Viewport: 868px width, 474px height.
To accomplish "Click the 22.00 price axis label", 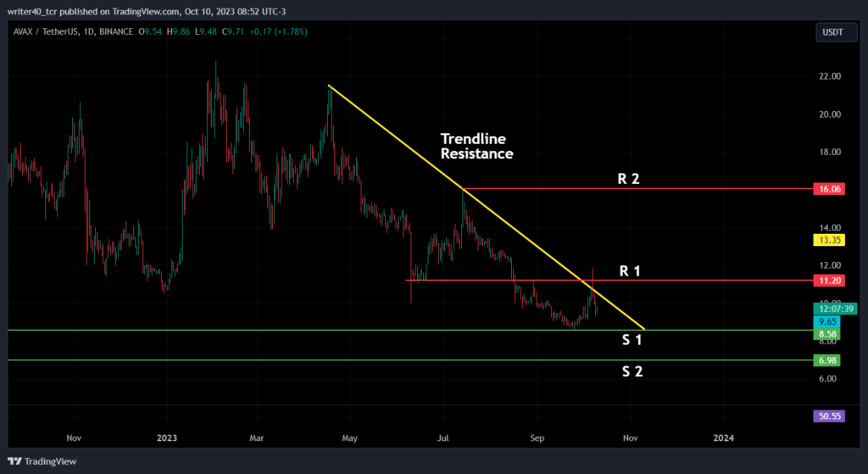I will pos(831,76).
